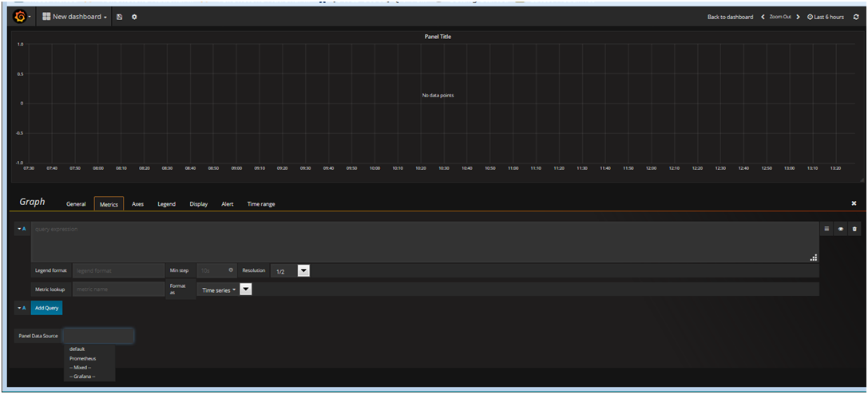Switch to the General tab
The width and height of the screenshot is (868, 394).
76,204
